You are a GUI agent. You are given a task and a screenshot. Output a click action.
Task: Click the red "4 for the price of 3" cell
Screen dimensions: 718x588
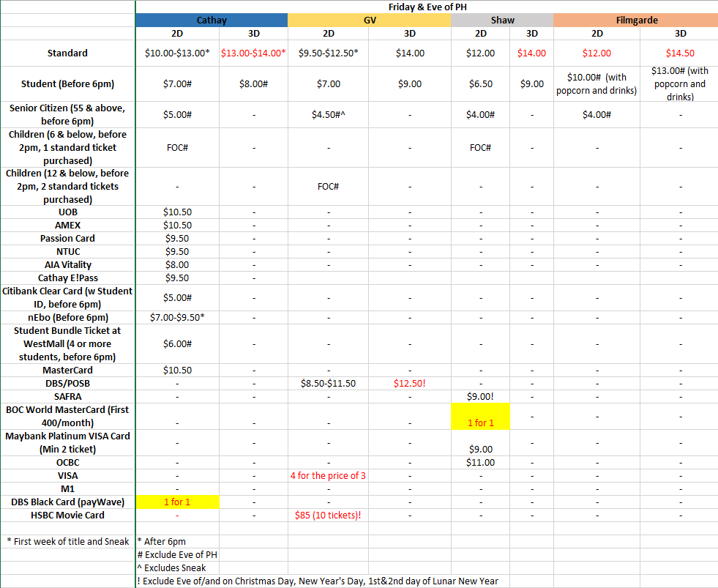pyautogui.click(x=328, y=476)
